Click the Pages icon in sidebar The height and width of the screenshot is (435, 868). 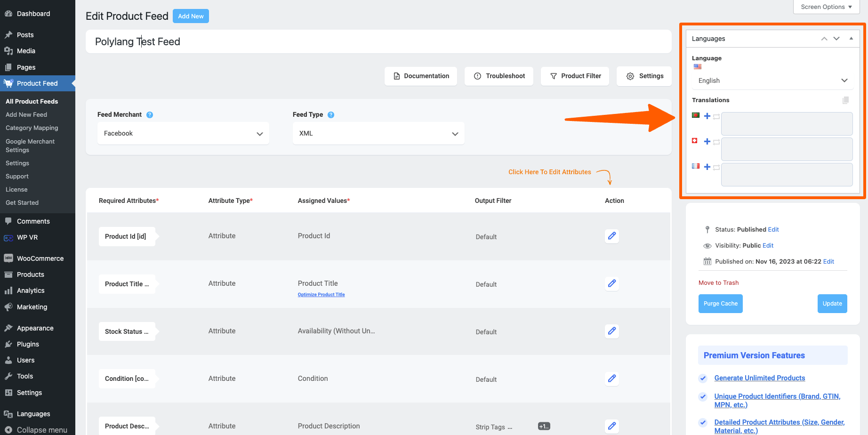[x=8, y=67]
